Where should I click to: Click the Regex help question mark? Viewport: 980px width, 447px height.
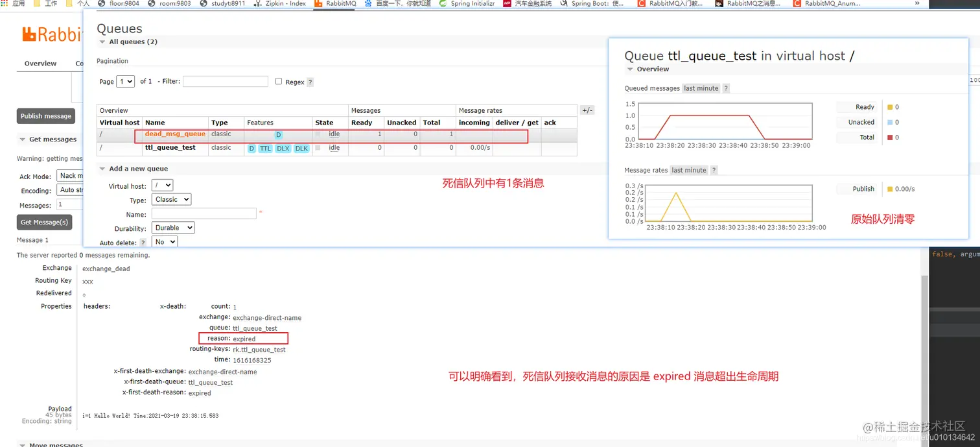click(310, 82)
